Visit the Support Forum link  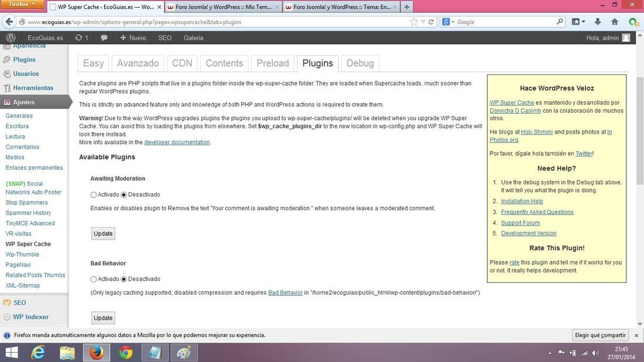520,223
